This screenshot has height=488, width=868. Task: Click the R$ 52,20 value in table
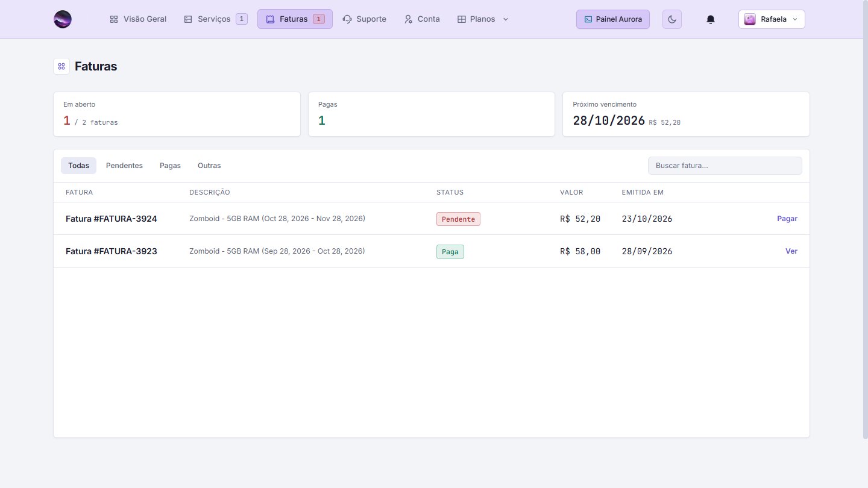click(x=580, y=219)
